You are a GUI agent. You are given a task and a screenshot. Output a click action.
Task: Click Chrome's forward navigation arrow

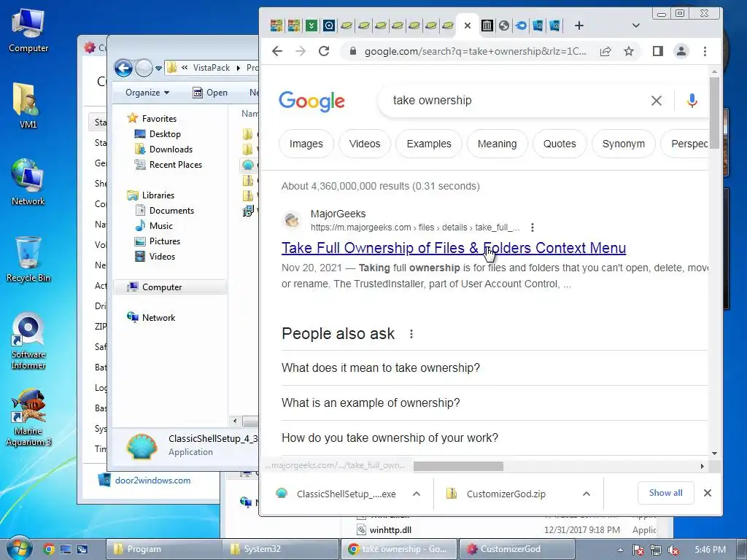[x=301, y=52]
